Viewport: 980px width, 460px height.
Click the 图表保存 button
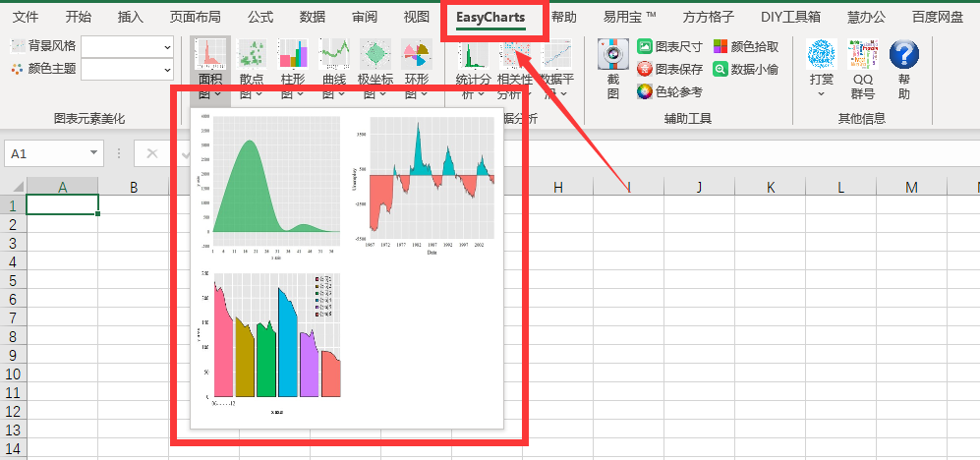point(670,69)
